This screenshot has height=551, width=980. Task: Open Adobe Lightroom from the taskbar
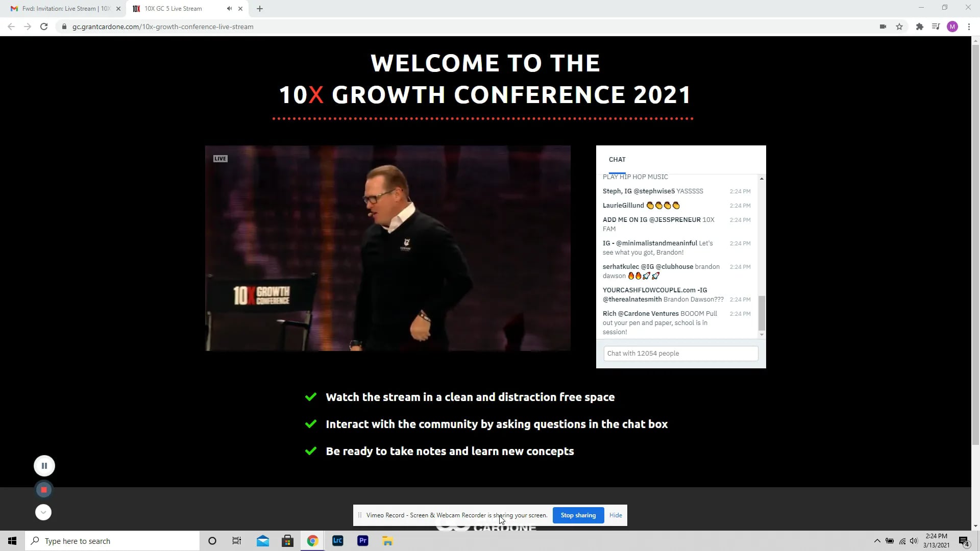tap(337, 540)
